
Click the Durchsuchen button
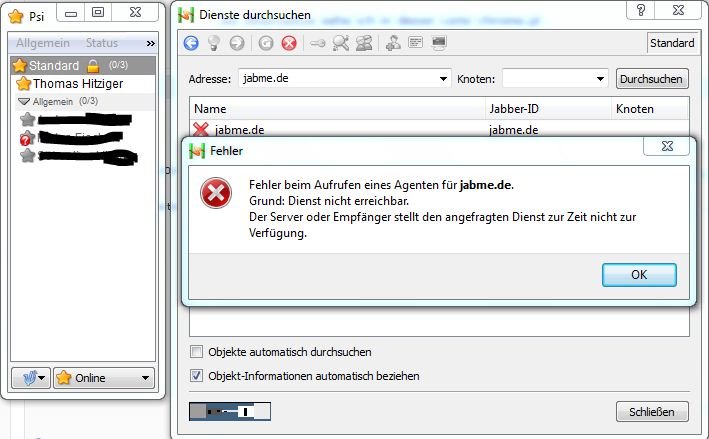pos(652,79)
